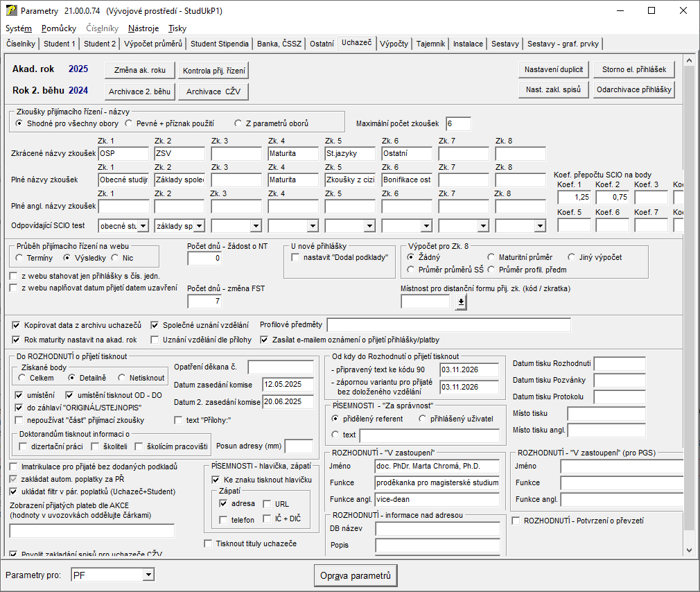Select the "Termíny" radio button
This screenshot has height=592, width=700.
coord(20,257)
